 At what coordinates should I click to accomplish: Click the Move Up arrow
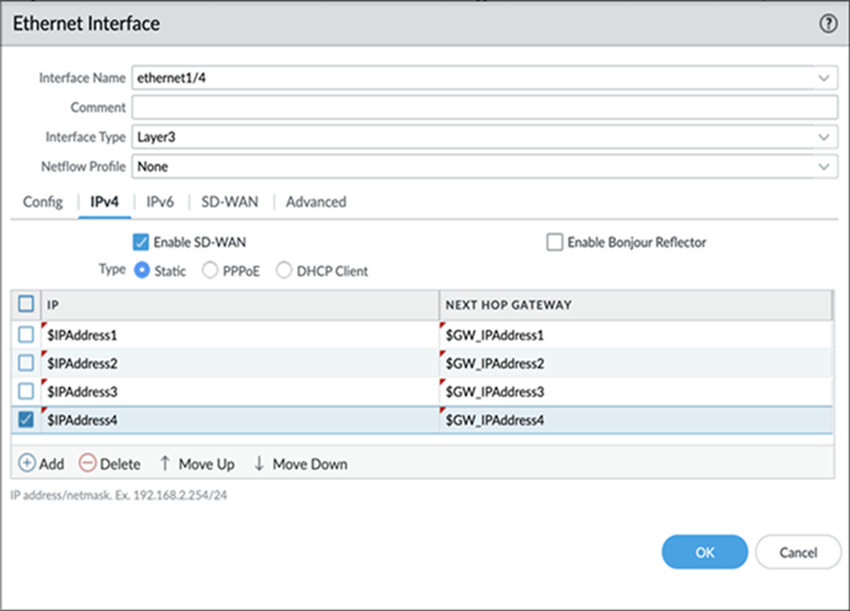click(165, 464)
